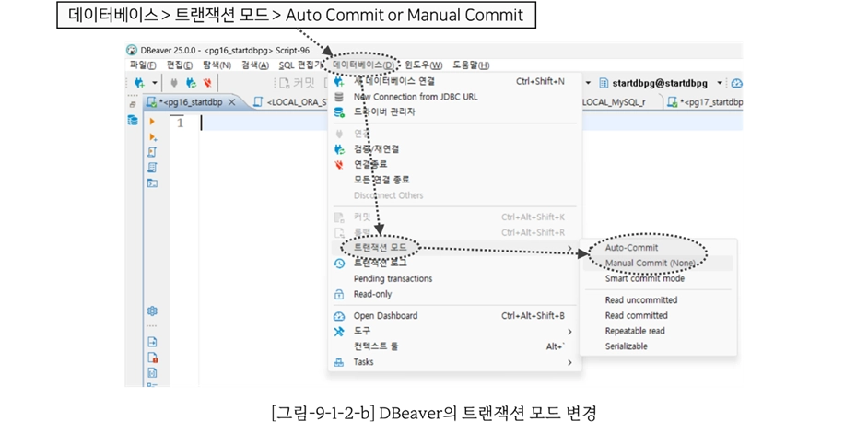Open the new connection dropdown arrow in toolbar
Screen dimensions: 868x434
click(155, 83)
